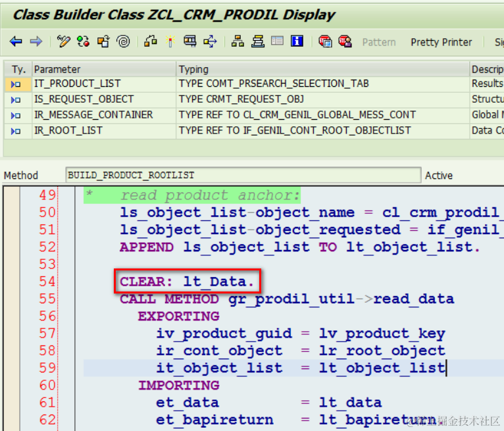Click the CL_CRM_GENIL_GLOBAL_MESS_CONT typing cell

click(322, 115)
